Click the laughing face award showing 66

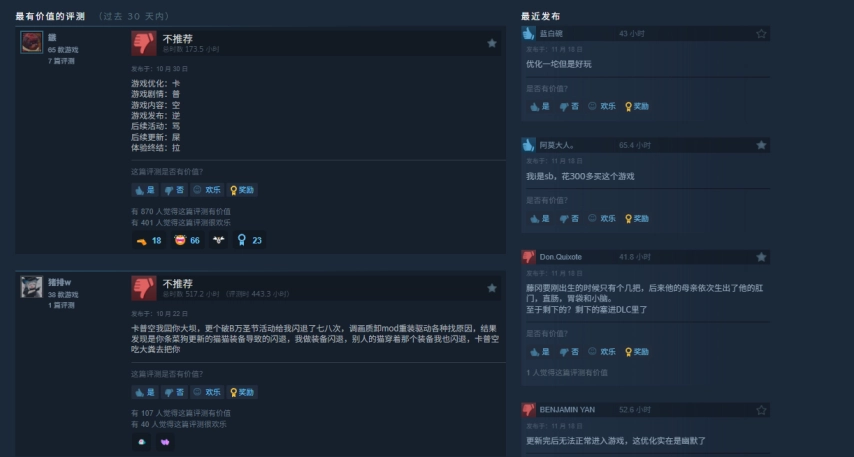coord(187,240)
